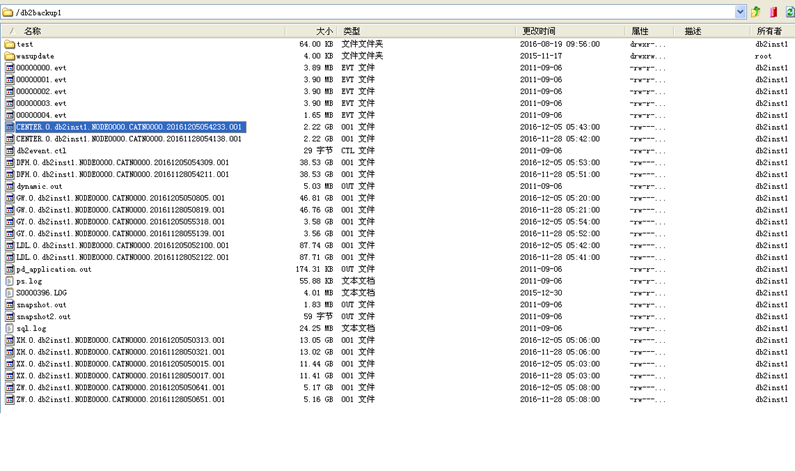The width and height of the screenshot is (795, 471).
Task: Click the red bookmark icon in toolbar
Action: coord(773,12)
